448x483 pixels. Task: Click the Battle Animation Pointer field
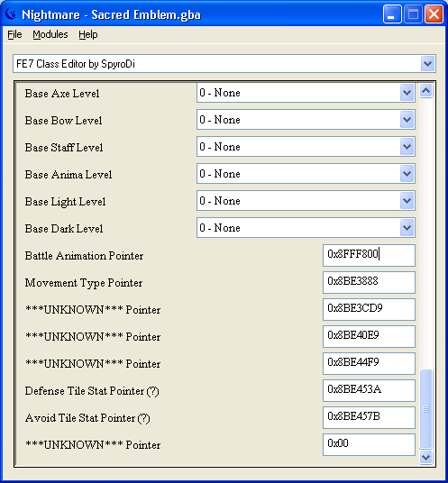[369, 255]
